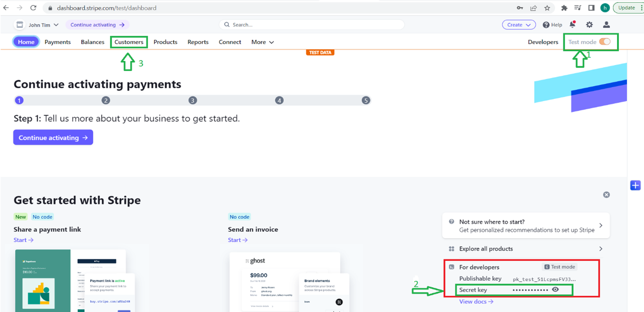The width and height of the screenshot is (644, 312).
Task: Go to the Payments tab
Action: click(x=58, y=42)
